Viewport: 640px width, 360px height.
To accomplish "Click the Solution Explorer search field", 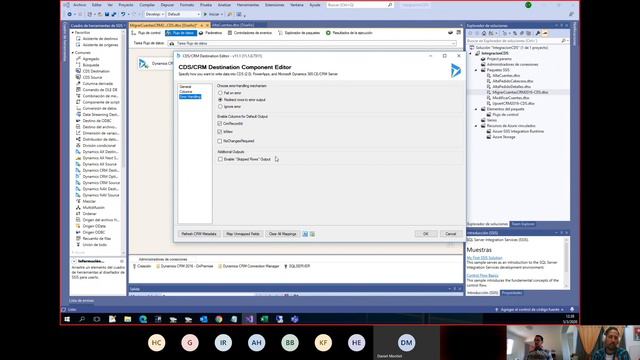I will point(514,41).
